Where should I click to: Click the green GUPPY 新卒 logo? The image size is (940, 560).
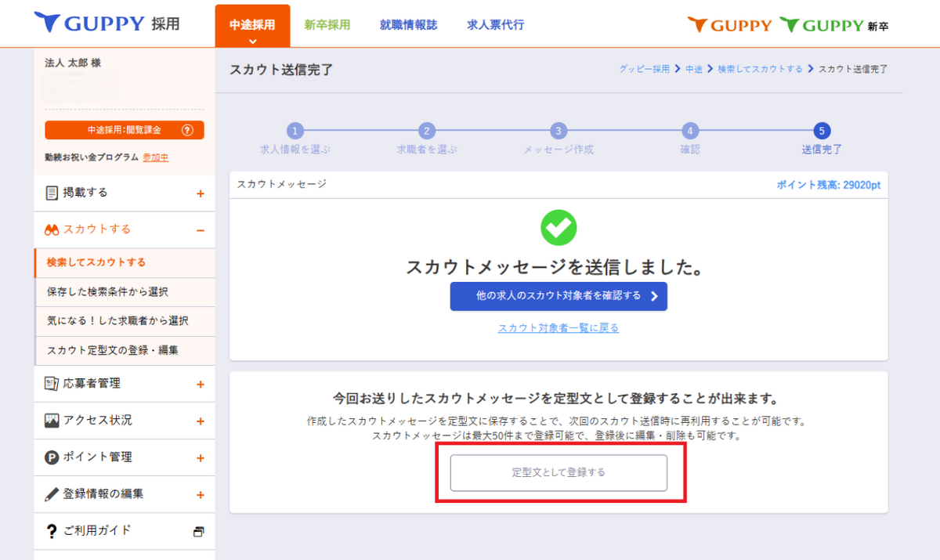(x=834, y=25)
